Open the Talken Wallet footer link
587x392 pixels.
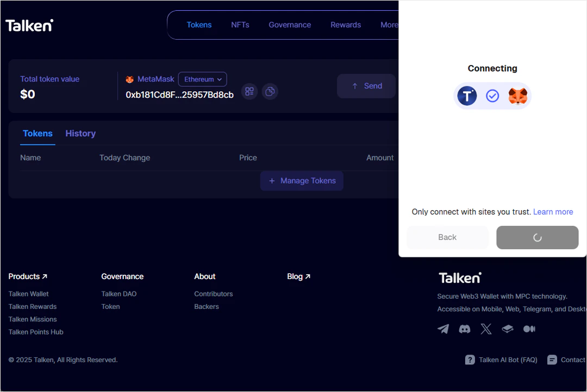[x=28, y=294]
